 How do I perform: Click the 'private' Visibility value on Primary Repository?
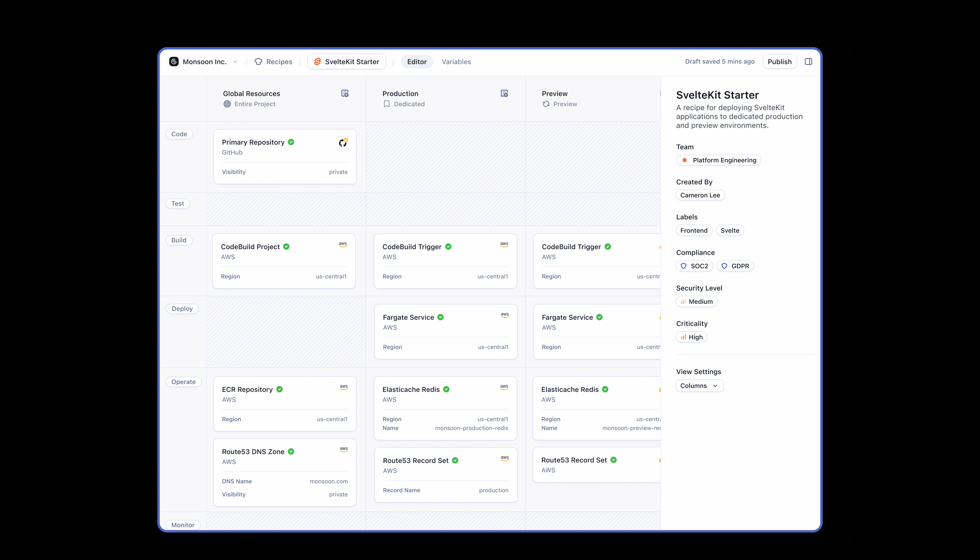[x=338, y=172]
